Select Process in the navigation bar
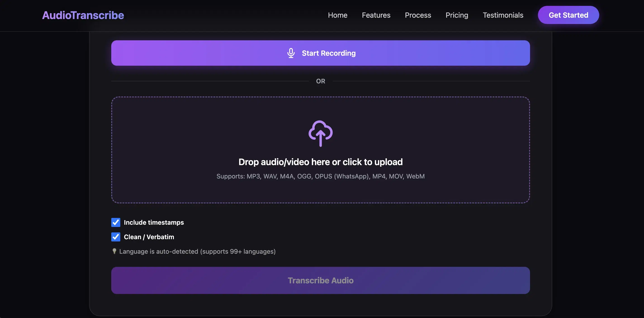Image resolution: width=644 pixels, height=318 pixels. pyautogui.click(x=418, y=15)
